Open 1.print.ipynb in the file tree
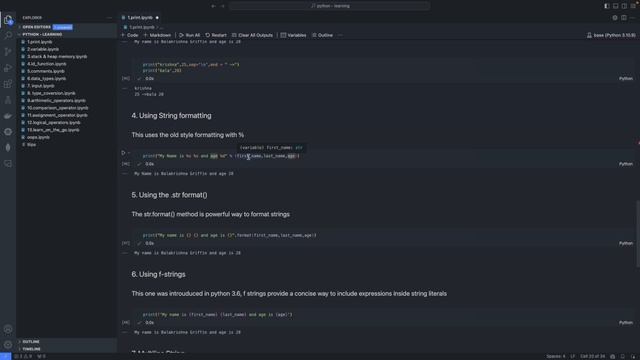 coord(40,42)
